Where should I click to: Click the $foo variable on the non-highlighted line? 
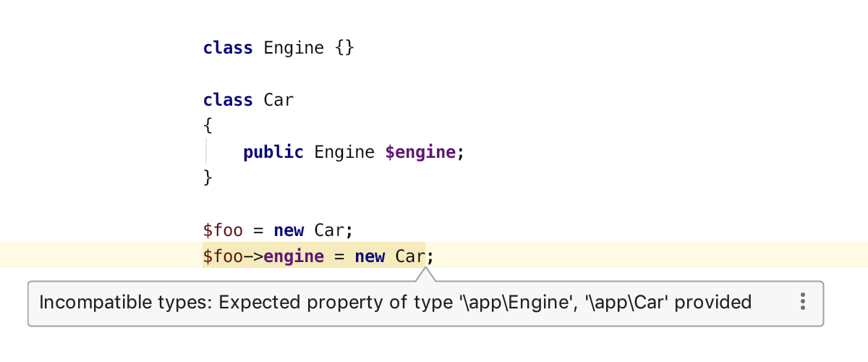pyautogui.click(x=223, y=231)
